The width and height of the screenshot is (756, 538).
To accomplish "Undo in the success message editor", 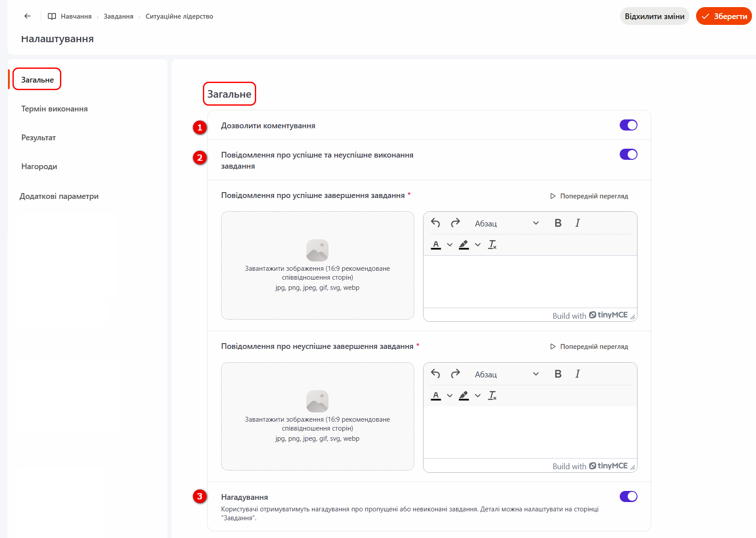I will point(435,223).
